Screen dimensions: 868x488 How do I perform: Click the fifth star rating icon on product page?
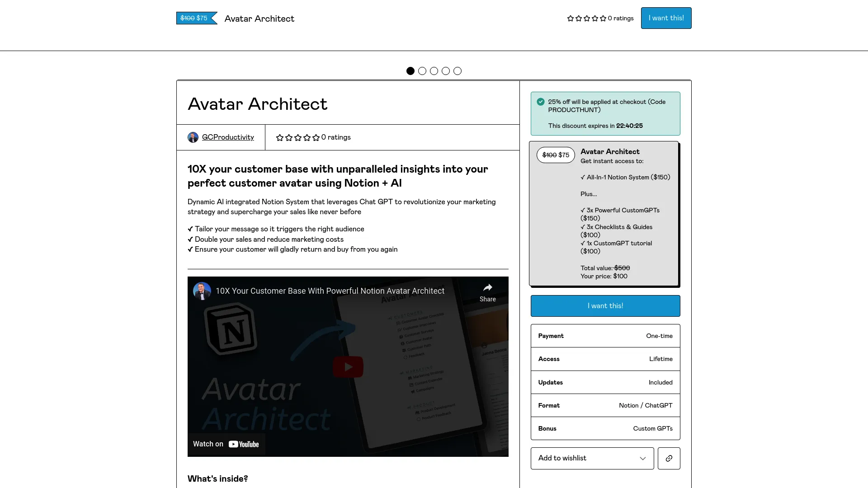pos(316,137)
